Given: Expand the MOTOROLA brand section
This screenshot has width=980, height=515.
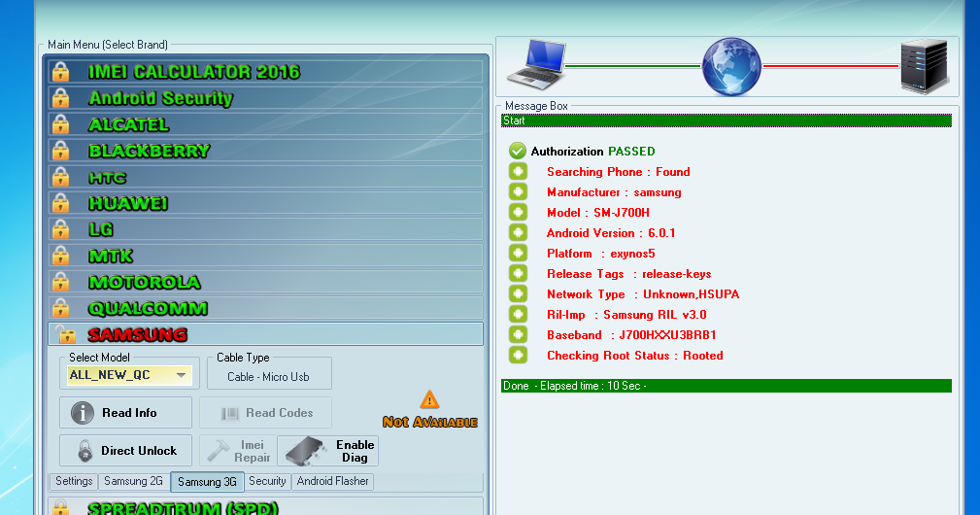Looking at the screenshot, I should [x=265, y=282].
